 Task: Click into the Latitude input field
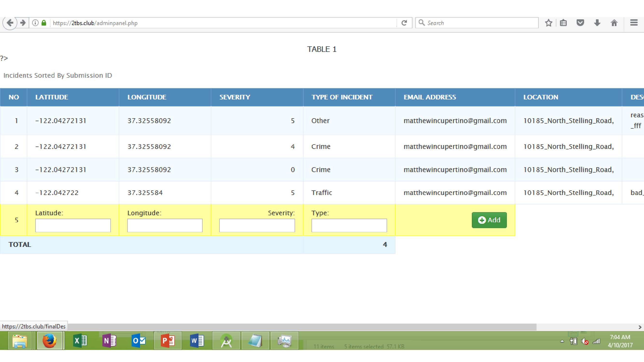(x=73, y=225)
